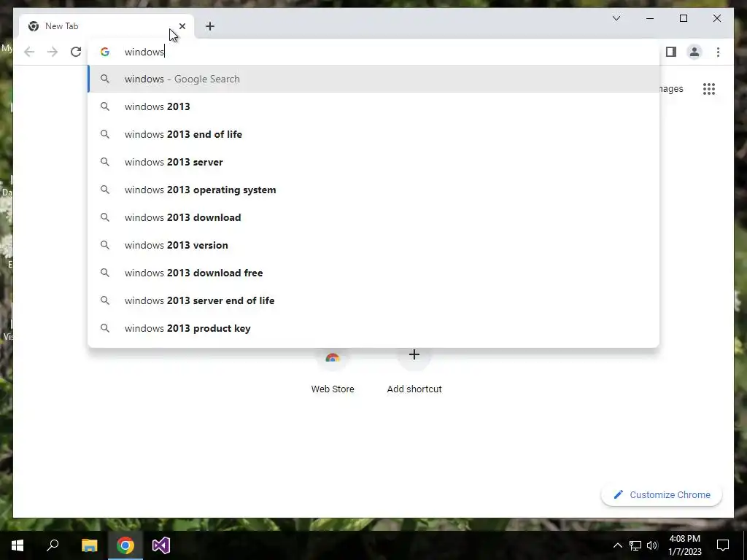Screen dimensions: 747x560
Task: Click the browser Forward arrow
Action: pyautogui.click(x=53, y=52)
